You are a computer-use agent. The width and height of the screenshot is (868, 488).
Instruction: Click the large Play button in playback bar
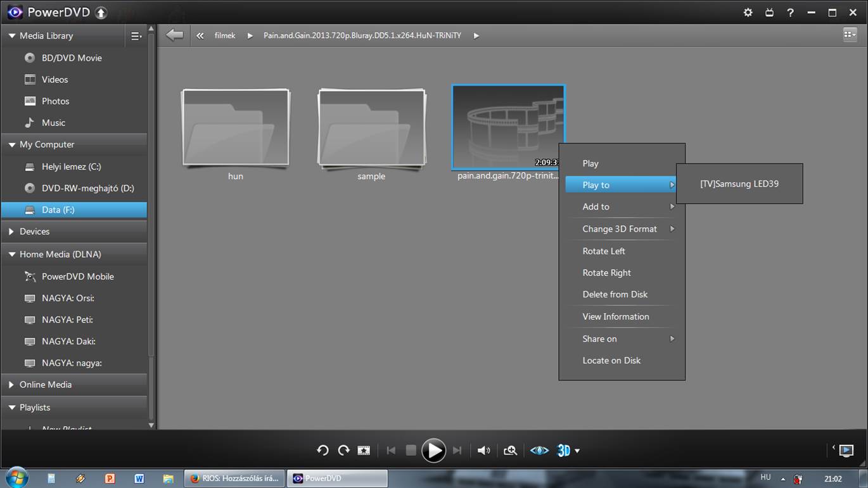click(x=433, y=451)
